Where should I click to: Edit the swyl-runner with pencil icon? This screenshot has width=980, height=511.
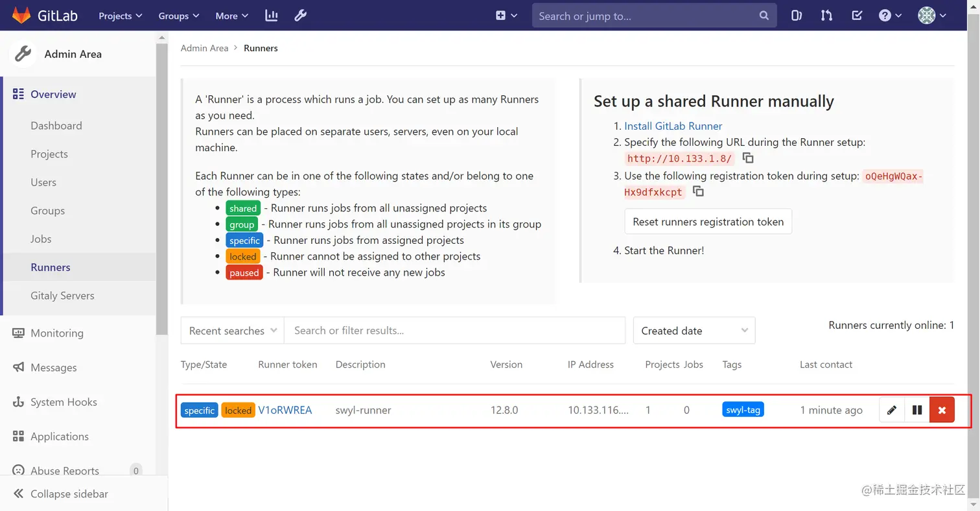892,410
